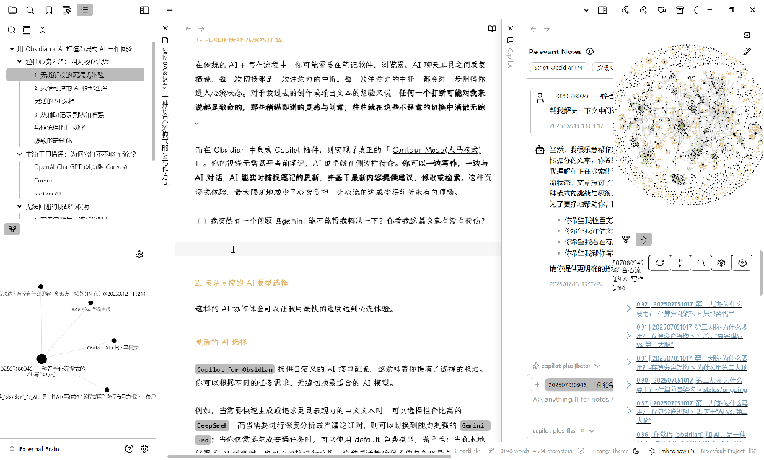This screenshot has height=460, width=764.
Task: Navigate back in the Copilot pane
Action: click(534, 29)
